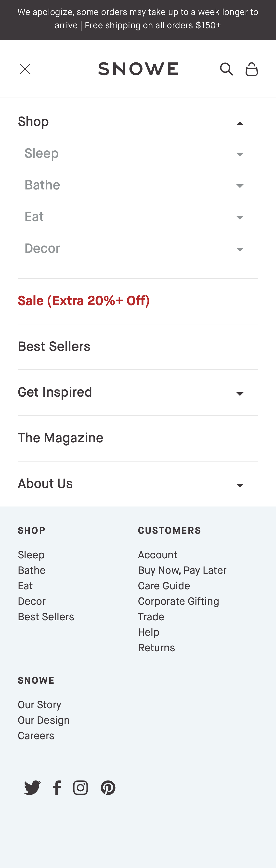Close the menu with the X icon
Screen dimensions: 276x868
[x=25, y=69]
